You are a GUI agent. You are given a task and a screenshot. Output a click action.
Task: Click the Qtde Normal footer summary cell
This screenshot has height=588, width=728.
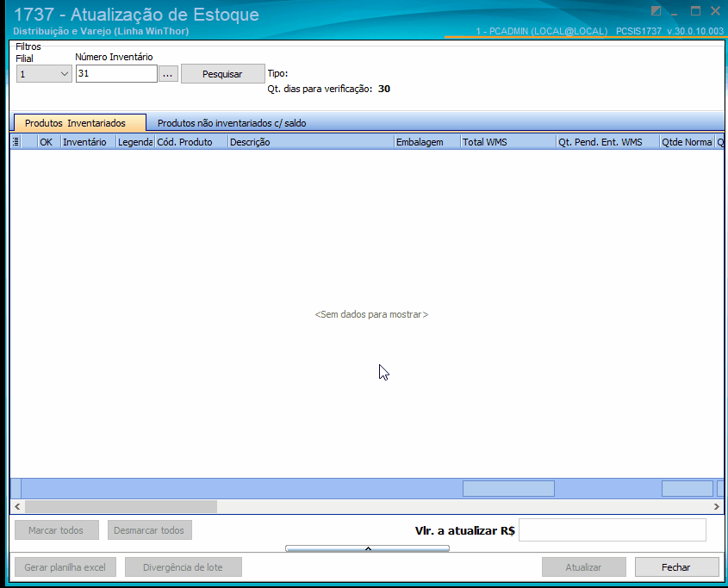688,489
